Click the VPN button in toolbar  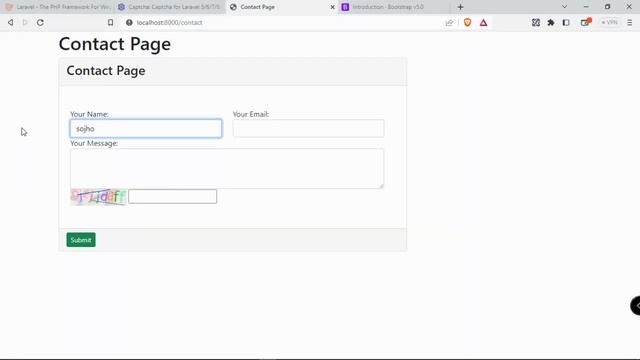tap(609, 22)
